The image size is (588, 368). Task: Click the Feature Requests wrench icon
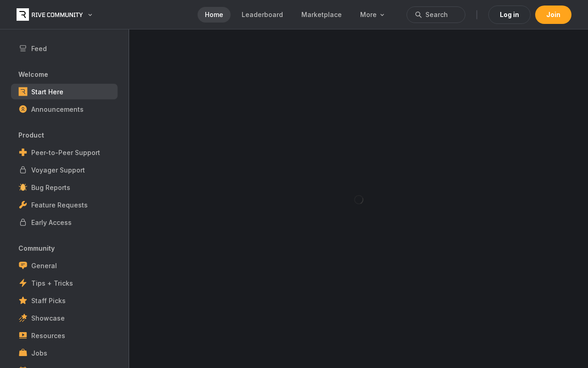pyautogui.click(x=23, y=205)
